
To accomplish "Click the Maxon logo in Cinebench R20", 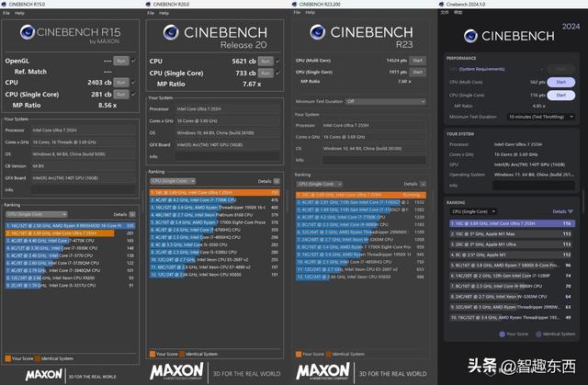I will [x=176, y=371].
